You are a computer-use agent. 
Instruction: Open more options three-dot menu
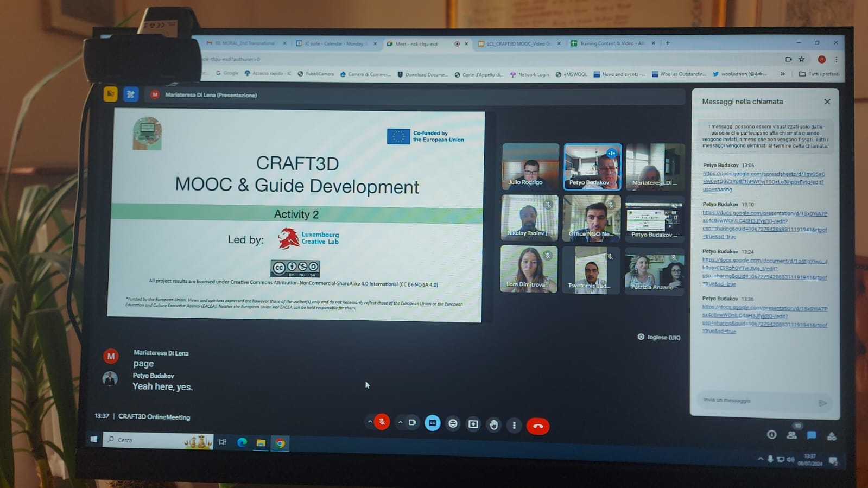coord(514,425)
